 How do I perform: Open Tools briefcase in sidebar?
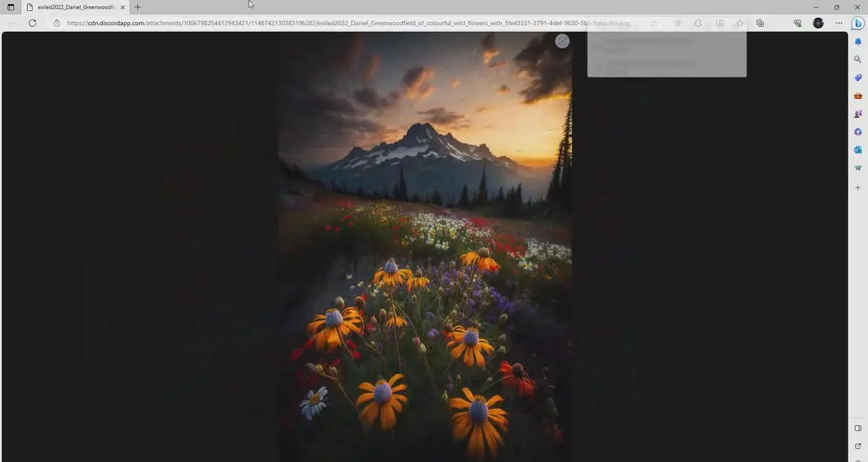click(858, 96)
